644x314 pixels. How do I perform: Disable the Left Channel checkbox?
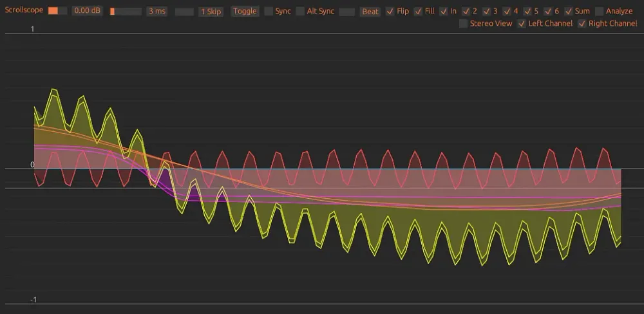pos(522,24)
